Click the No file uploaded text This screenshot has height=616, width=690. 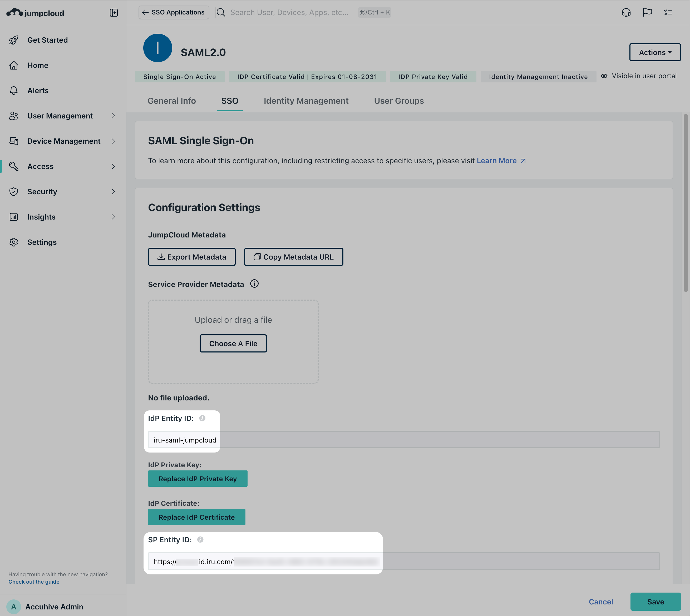(178, 398)
